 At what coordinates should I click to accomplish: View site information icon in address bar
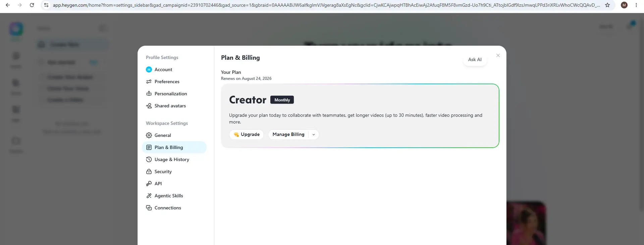tap(46, 5)
